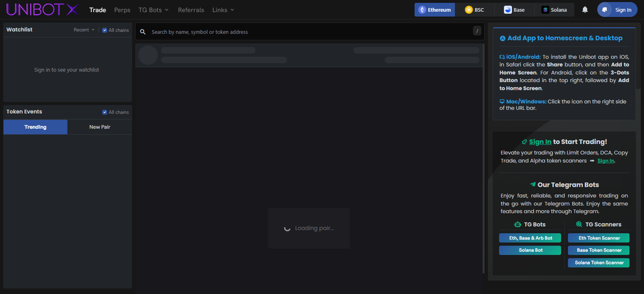Open the Eth Token Scanner
This screenshot has height=294, width=644.
click(x=599, y=238)
